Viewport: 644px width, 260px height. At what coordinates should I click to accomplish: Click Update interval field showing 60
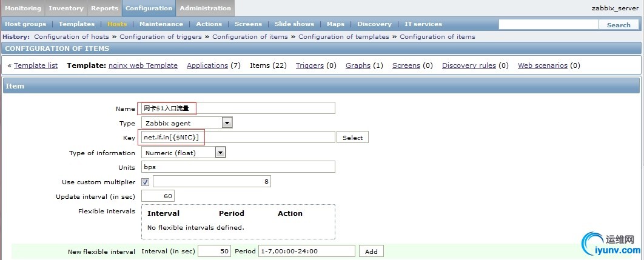(158, 196)
